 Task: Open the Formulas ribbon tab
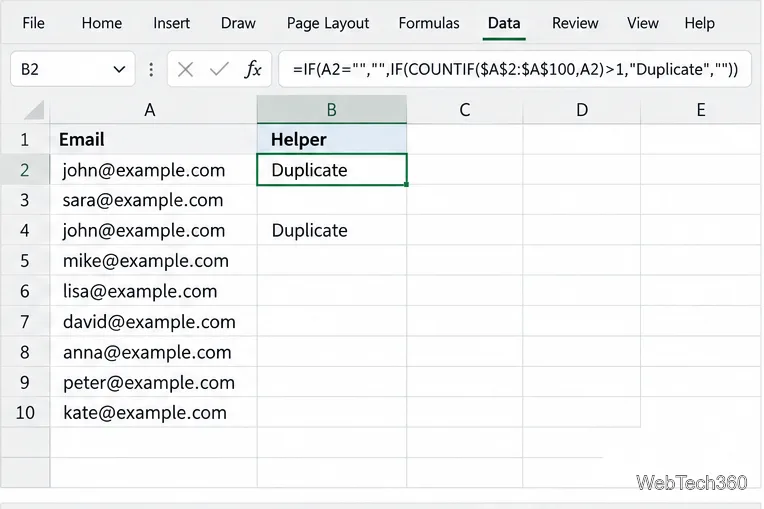pos(429,23)
